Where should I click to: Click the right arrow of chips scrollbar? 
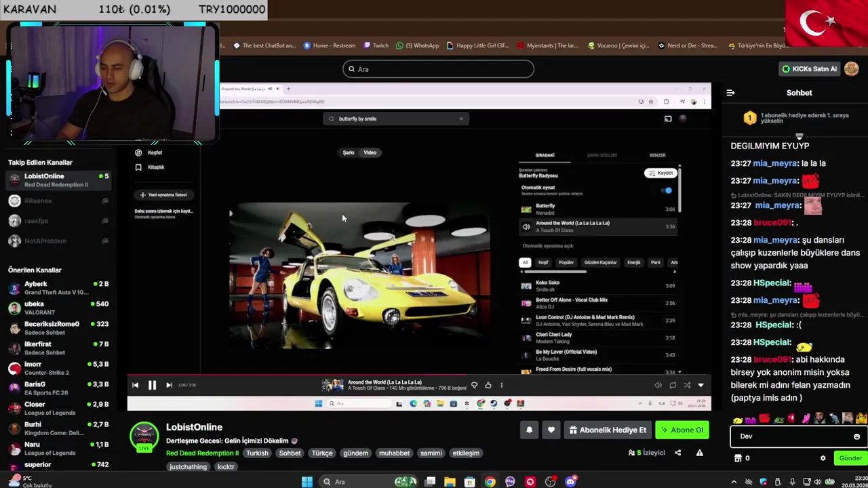[674, 272]
